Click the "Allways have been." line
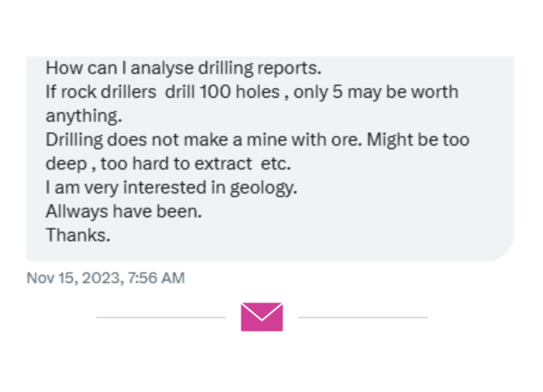543x392 pixels. click(123, 212)
